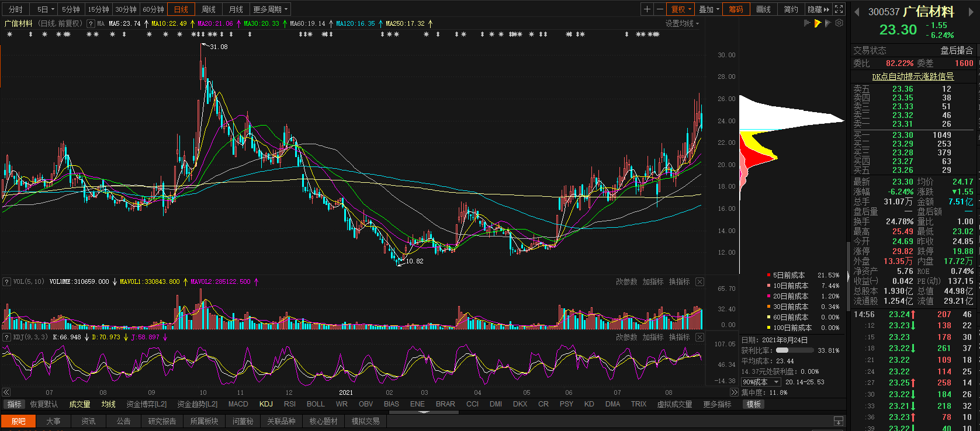Screen dimensions: 980x431
Task: Toggle 成交量 indicator
Action: 79,404
